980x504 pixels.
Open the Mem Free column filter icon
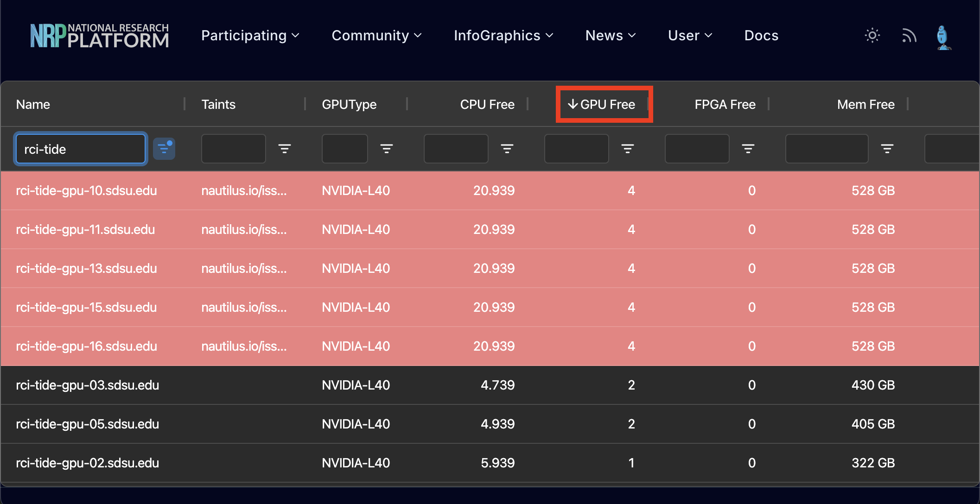pos(887,149)
